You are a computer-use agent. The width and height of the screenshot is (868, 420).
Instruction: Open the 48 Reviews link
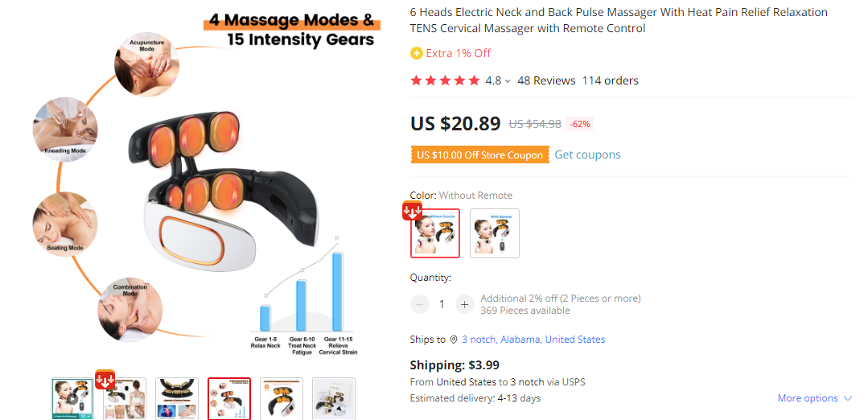pyautogui.click(x=546, y=80)
